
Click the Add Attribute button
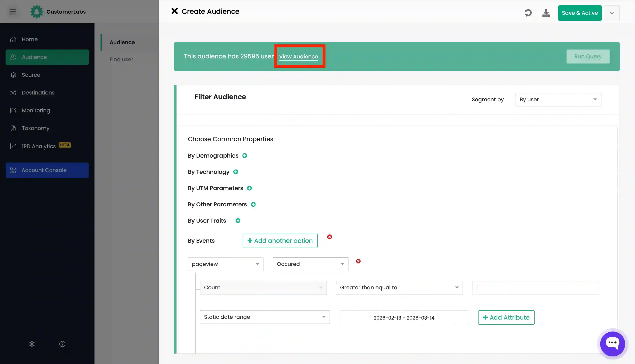pos(506,318)
